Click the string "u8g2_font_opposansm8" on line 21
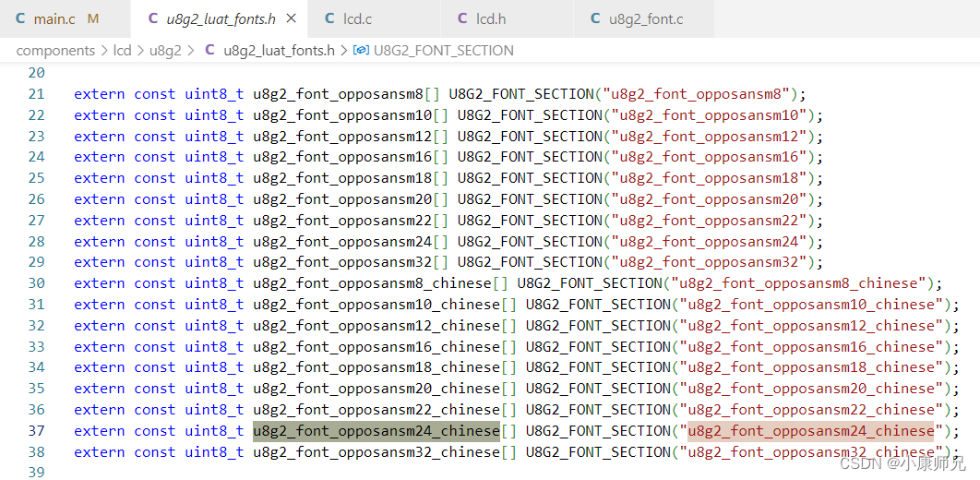 click(697, 94)
